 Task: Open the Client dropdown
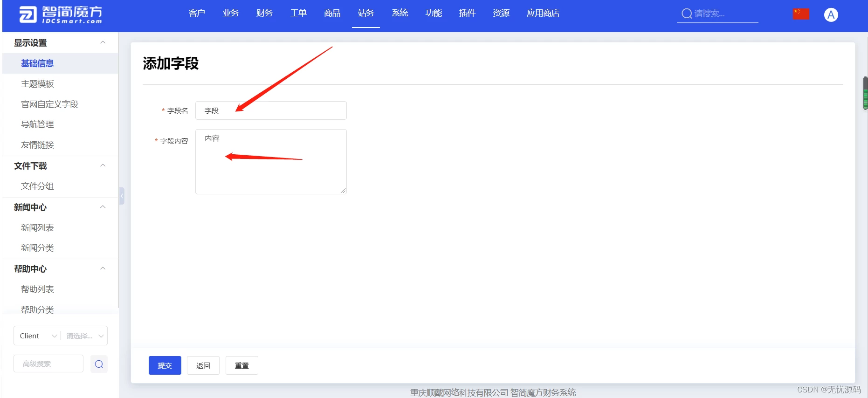click(x=37, y=336)
